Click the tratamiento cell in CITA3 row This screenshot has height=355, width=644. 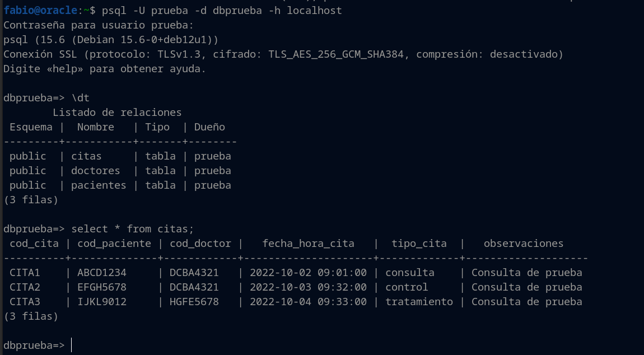[x=419, y=302]
